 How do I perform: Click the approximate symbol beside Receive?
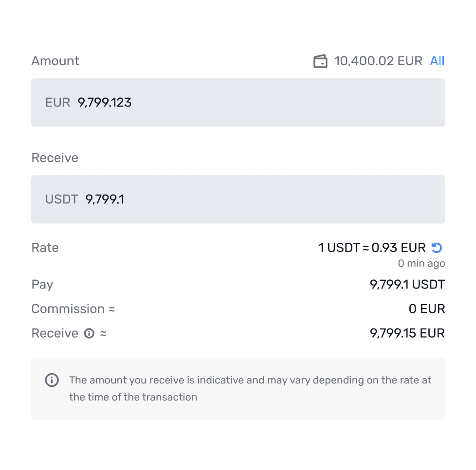tap(104, 333)
